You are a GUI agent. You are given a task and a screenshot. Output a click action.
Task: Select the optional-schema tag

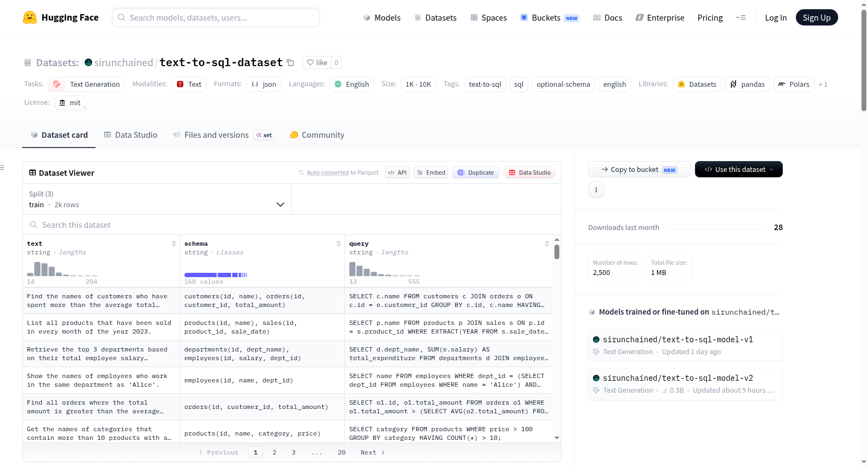(x=563, y=84)
